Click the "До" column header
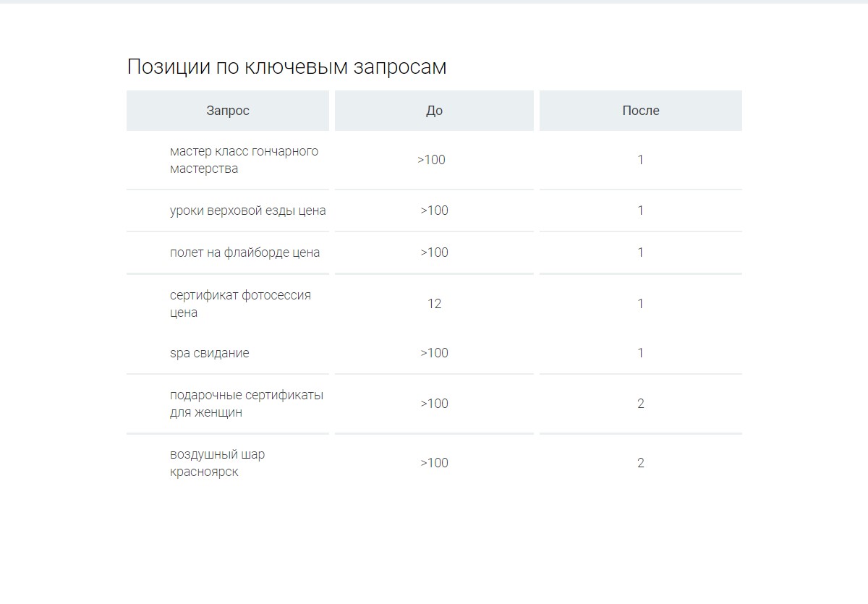Screen dimensions: 868x604 tap(434, 111)
